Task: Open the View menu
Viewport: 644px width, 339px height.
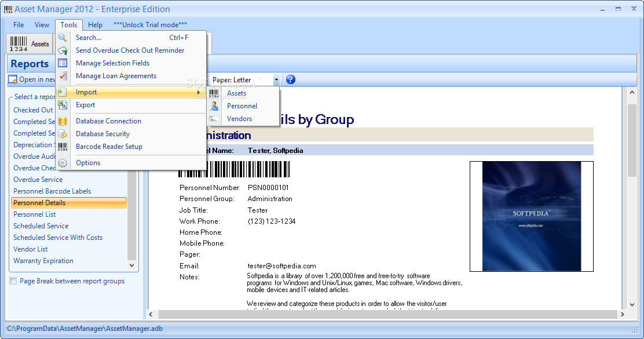Action: pos(42,25)
